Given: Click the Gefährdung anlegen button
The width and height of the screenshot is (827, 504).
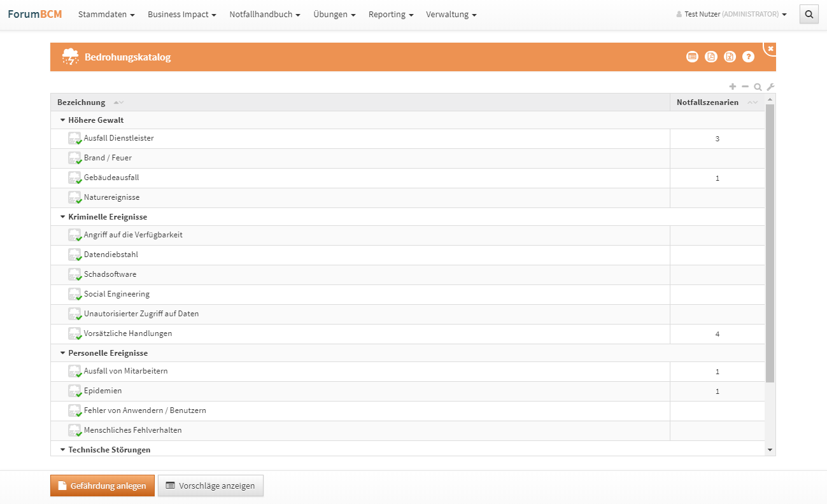Looking at the screenshot, I should click(102, 486).
